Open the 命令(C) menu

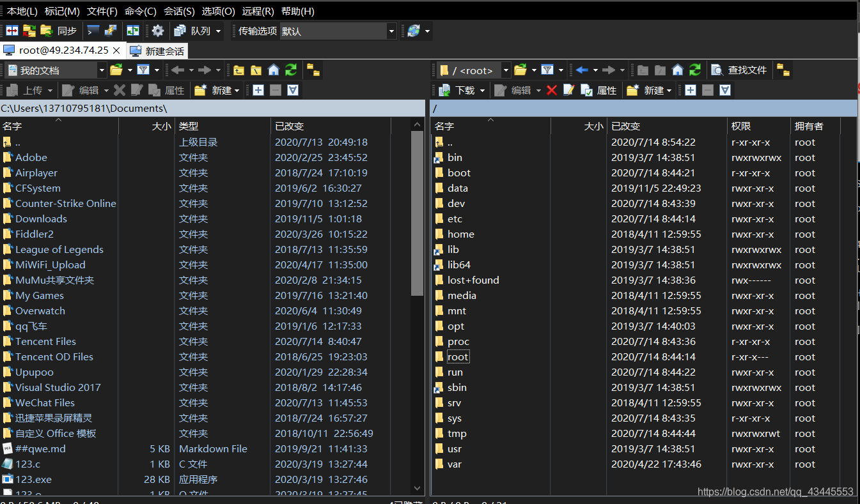pos(141,11)
